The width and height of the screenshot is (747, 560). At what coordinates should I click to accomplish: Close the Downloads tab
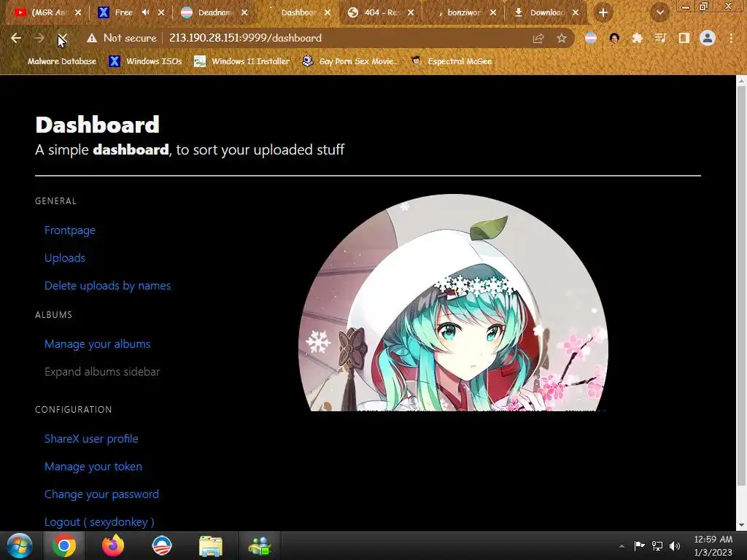576,13
